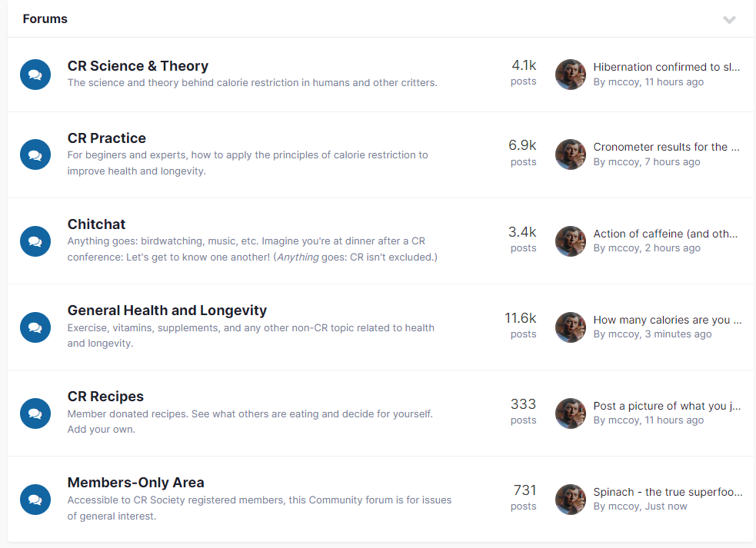Click the CR Science & Theory forum icon
756x548 pixels.
[35, 75]
